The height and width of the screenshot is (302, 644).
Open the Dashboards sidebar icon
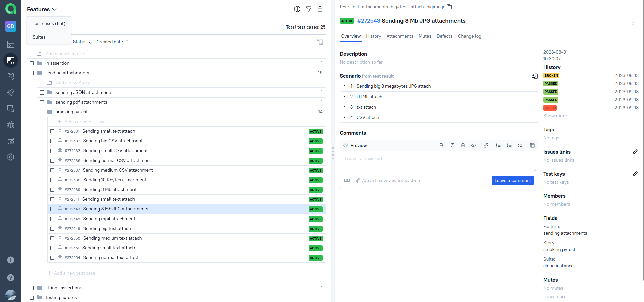(x=10, y=44)
